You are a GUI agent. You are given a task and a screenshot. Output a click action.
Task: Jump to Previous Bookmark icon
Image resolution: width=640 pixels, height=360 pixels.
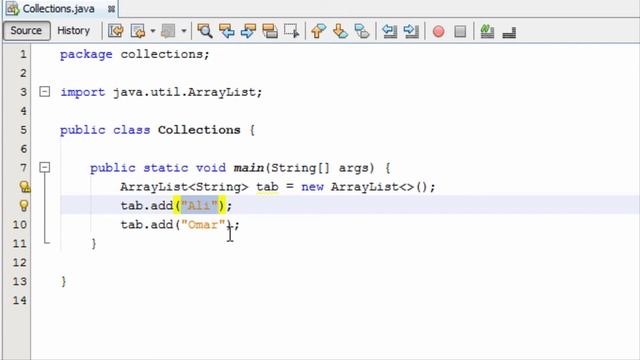point(319,31)
